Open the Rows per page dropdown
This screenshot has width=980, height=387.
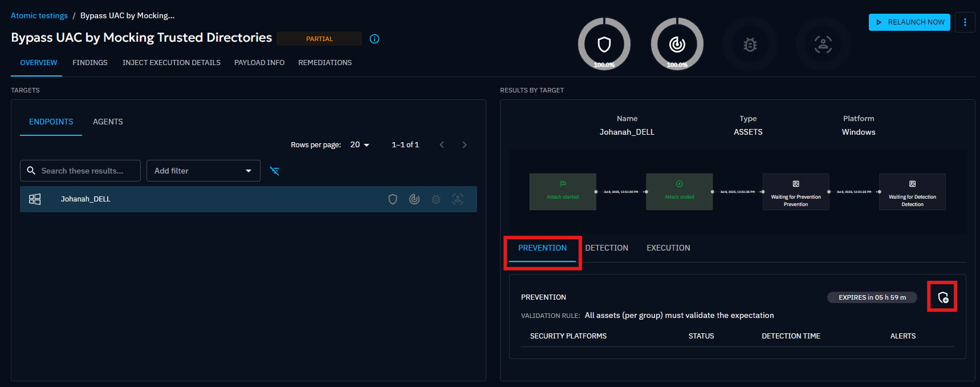tap(360, 145)
